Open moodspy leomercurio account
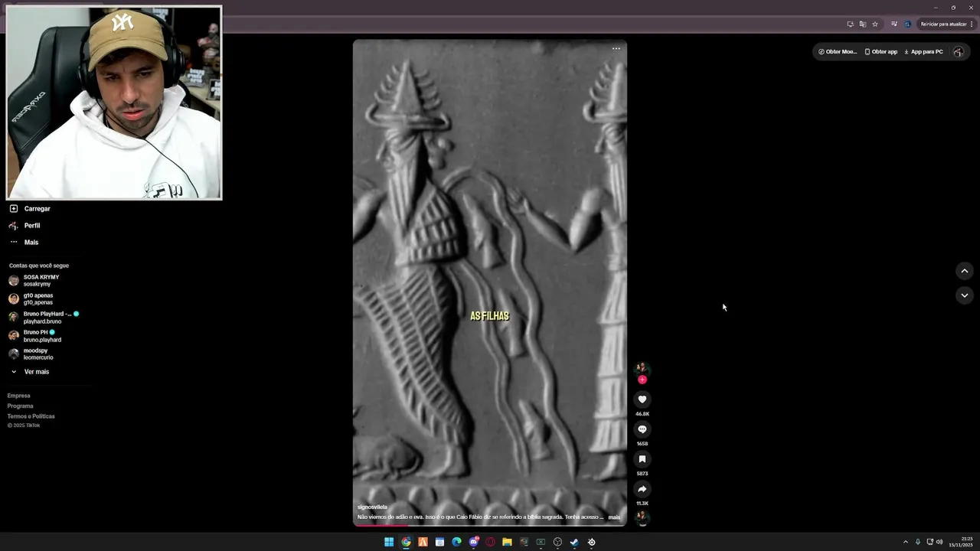Screen dimensions: 980x551 (31, 354)
